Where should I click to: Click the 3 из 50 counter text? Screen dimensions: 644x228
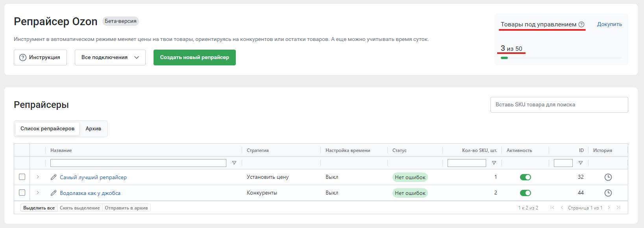coord(511,48)
